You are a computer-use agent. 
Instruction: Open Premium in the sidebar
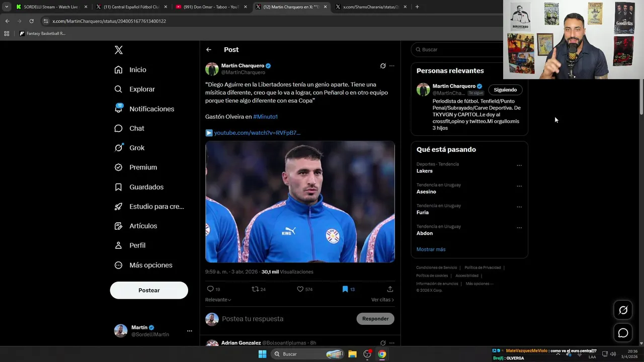tap(135, 167)
